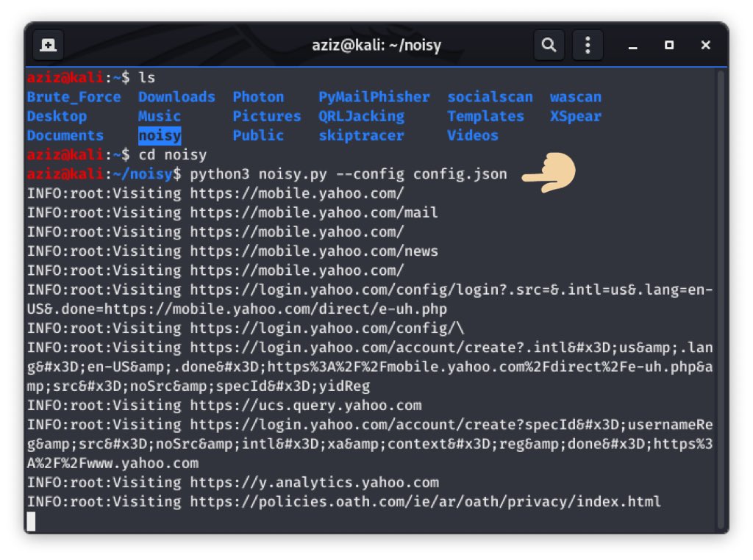This screenshot has height=560, width=753.
Task: Click the 'cd noisy' command text
Action: 172,154
